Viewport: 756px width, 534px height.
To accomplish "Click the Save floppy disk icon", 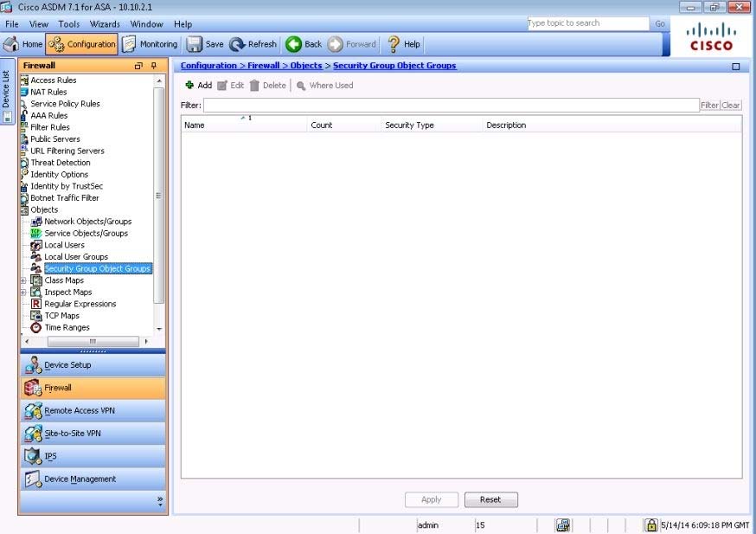I will coord(195,44).
